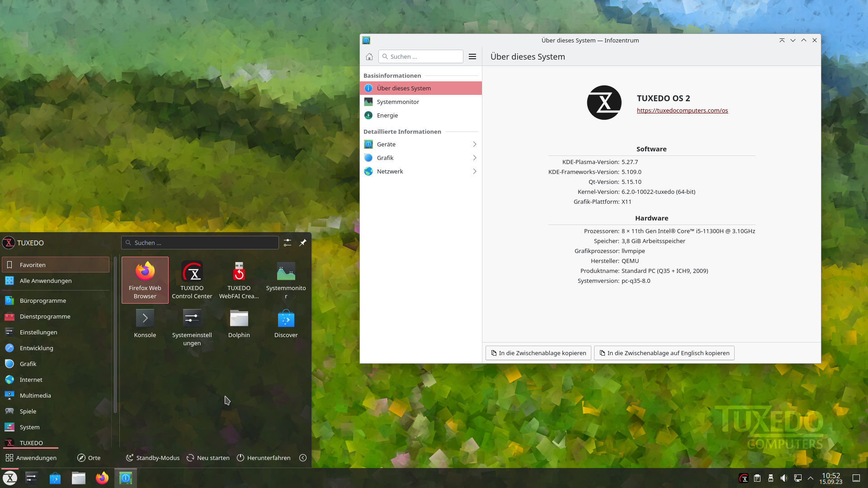Select Favoriten category
The width and height of the screenshot is (868, 488).
[56, 265]
